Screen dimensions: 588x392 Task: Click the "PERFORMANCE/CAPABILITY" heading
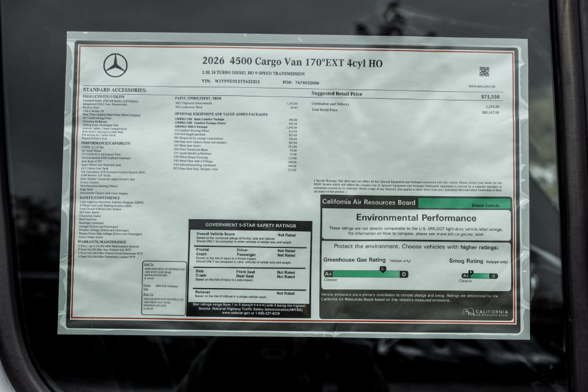click(106, 143)
